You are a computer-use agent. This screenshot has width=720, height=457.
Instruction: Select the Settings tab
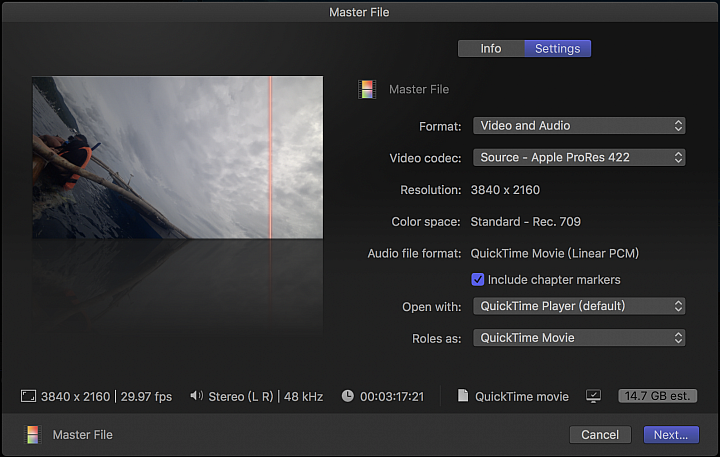(557, 49)
